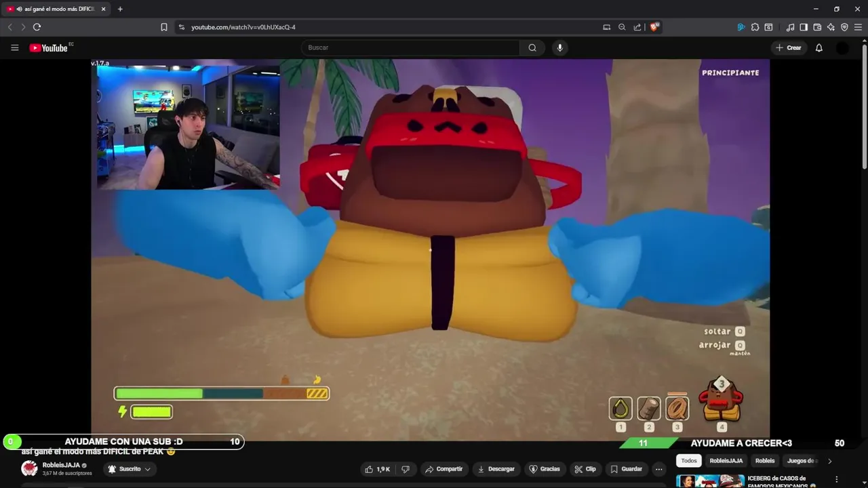Open the Suscrito notification dropdown
Image resolution: width=868 pixels, height=488 pixels.
129,469
